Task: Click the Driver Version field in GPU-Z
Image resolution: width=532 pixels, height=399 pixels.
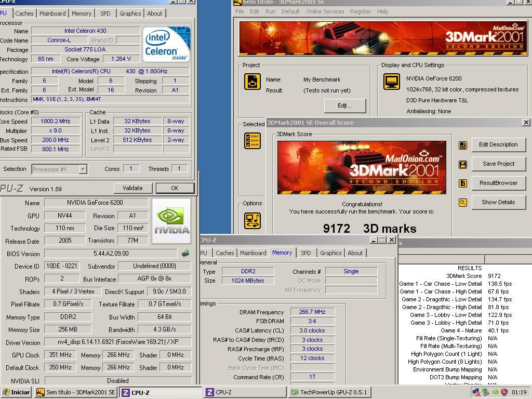Action: 117,342
